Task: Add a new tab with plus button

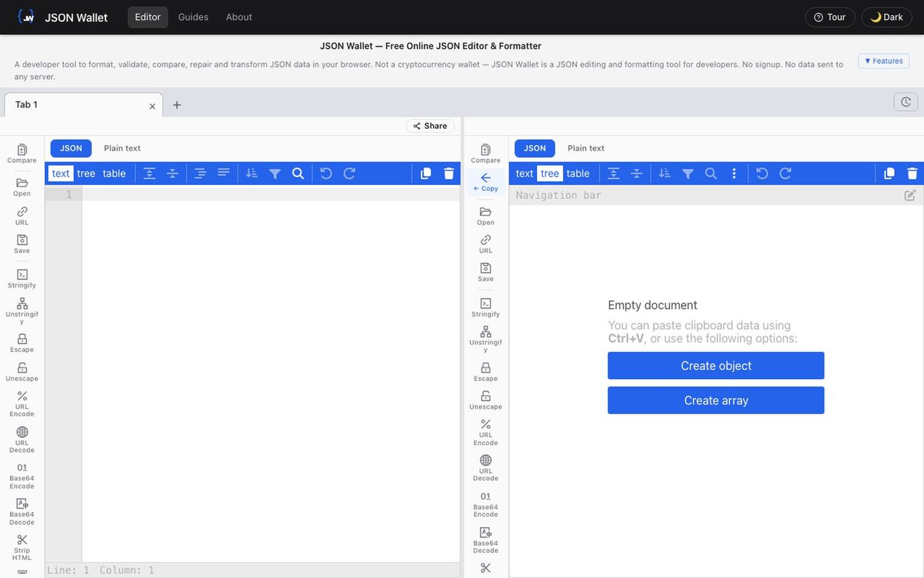Action: pyautogui.click(x=177, y=105)
